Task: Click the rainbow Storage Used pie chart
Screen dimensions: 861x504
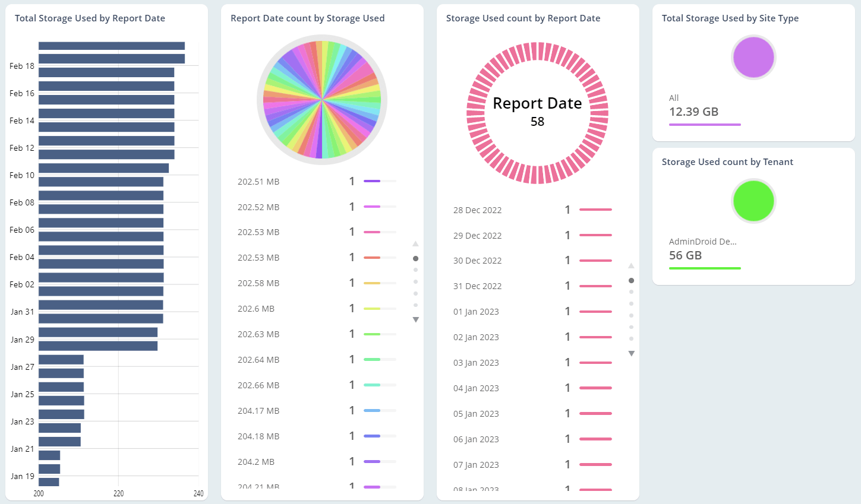Action: pyautogui.click(x=322, y=100)
